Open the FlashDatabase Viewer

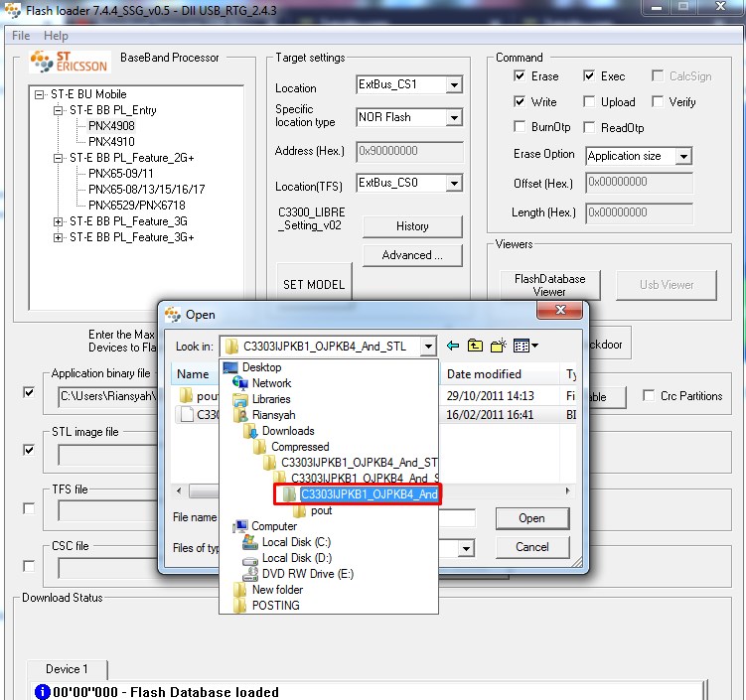(550, 285)
